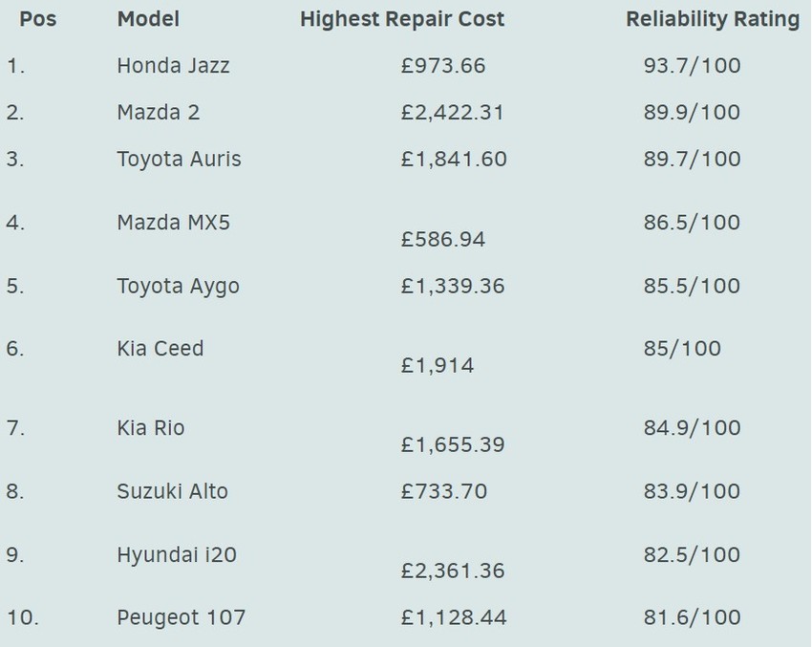Click the £973.66 repair cost value
The height and width of the screenshot is (647, 812).
coord(443,66)
